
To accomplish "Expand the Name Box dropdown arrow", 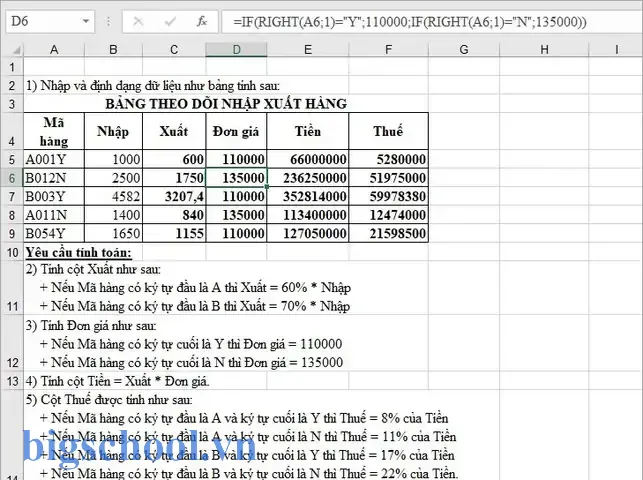I will [86, 21].
